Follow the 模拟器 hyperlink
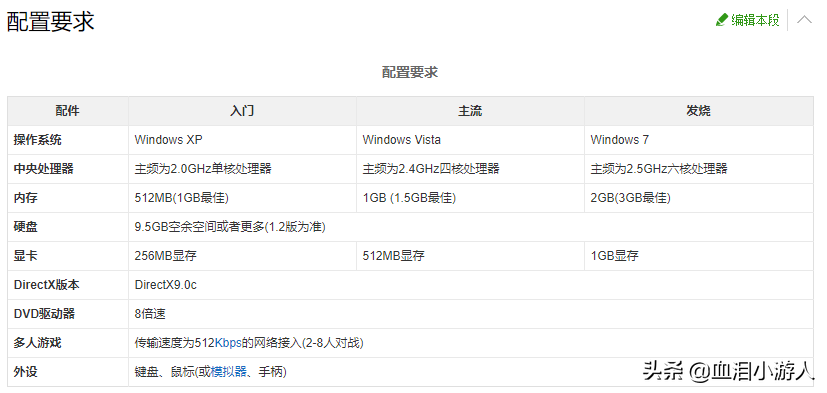This screenshot has width=827, height=393. tap(229, 372)
